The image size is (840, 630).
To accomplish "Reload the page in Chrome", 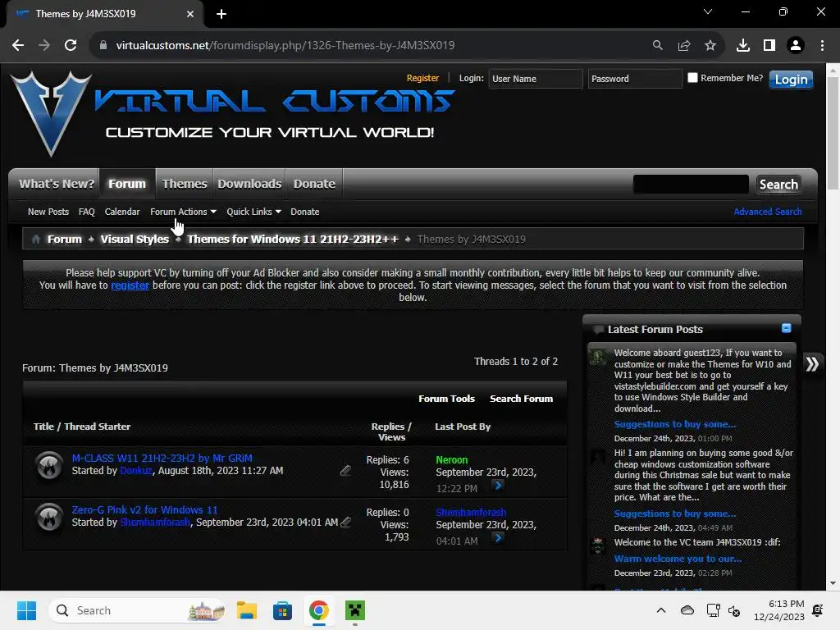I will 71,46.
